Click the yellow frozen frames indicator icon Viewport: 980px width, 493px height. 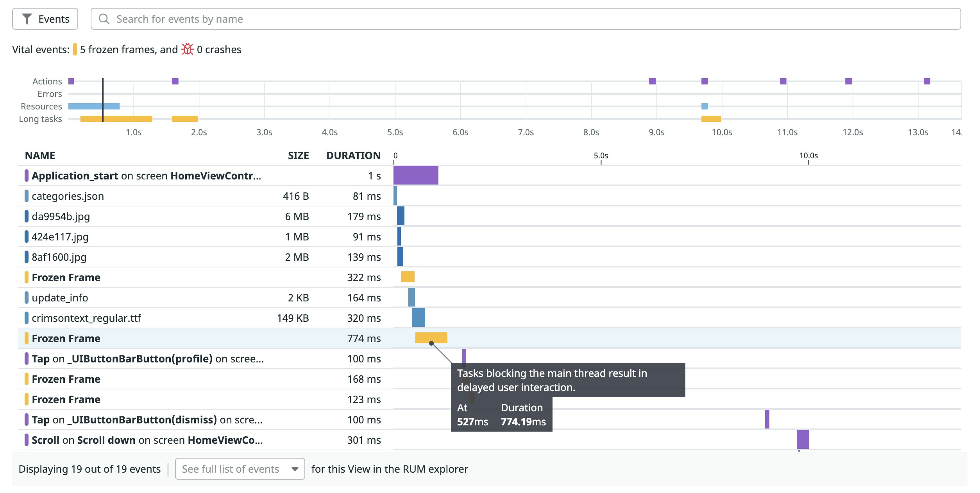point(75,49)
